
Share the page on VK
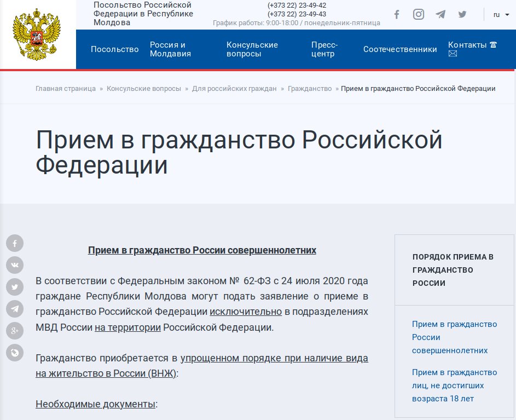click(14, 265)
